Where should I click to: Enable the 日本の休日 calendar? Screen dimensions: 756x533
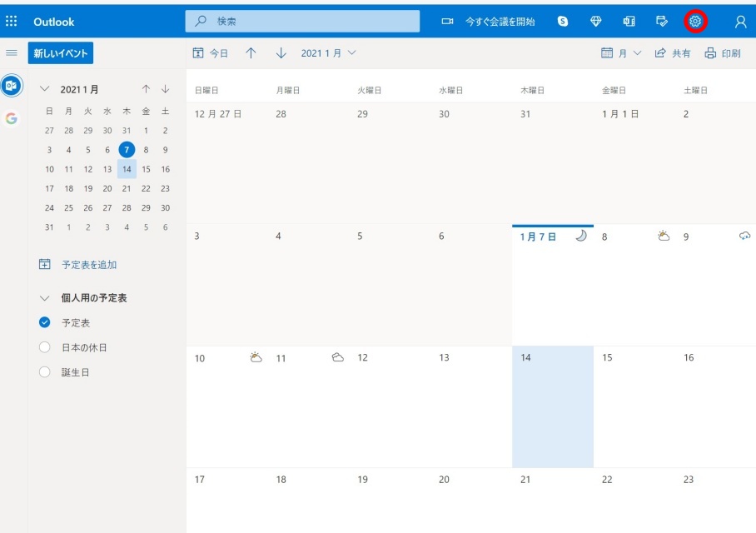point(45,347)
